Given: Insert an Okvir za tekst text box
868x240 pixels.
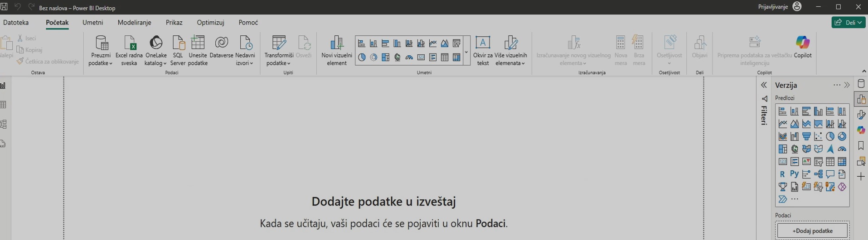Looking at the screenshot, I should pyautogui.click(x=483, y=50).
